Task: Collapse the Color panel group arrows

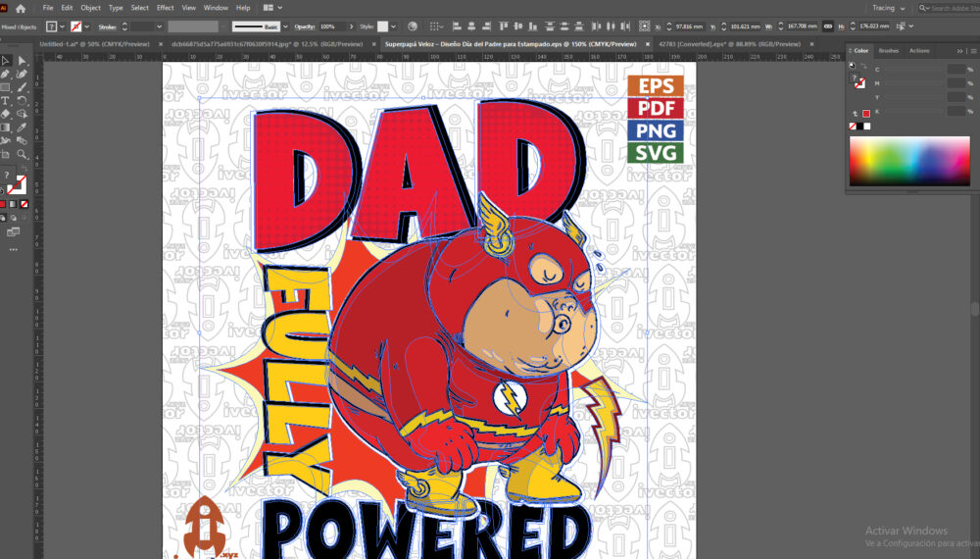Action: (x=960, y=51)
